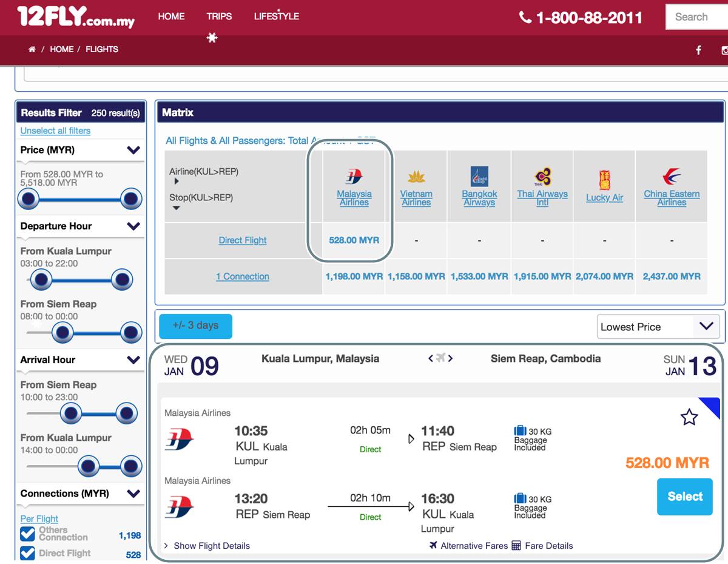
Task: Click Malaysia Airlines logo on 13:20 flight
Action: coord(180,507)
